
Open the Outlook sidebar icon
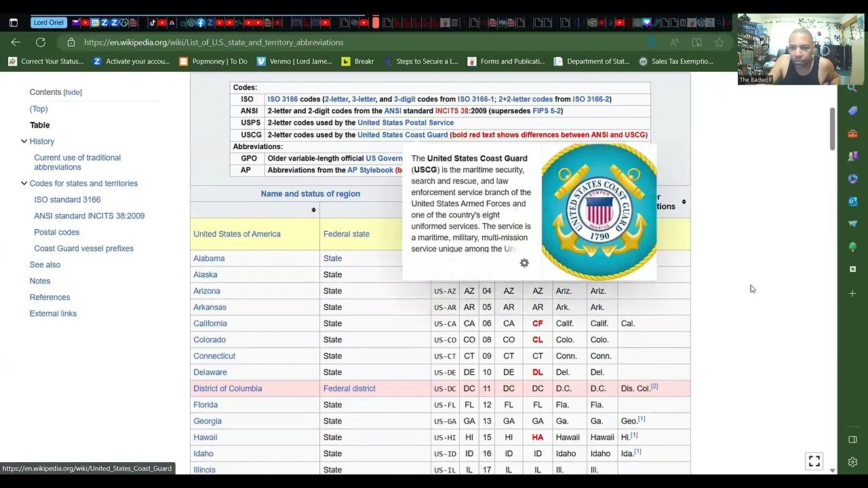click(852, 201)
